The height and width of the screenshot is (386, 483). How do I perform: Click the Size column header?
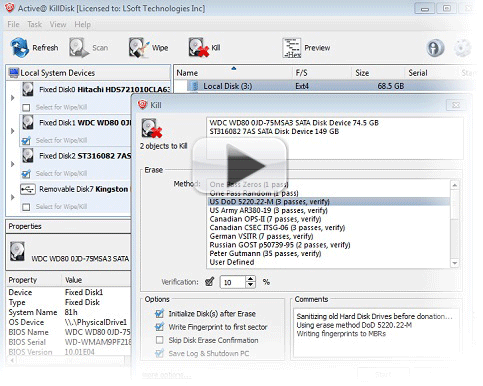tap(362, 73)
